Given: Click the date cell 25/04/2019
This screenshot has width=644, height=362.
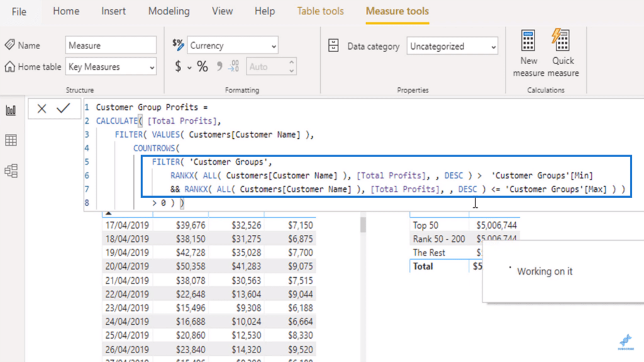Looking at the screenshot, I should pos(127,336).
